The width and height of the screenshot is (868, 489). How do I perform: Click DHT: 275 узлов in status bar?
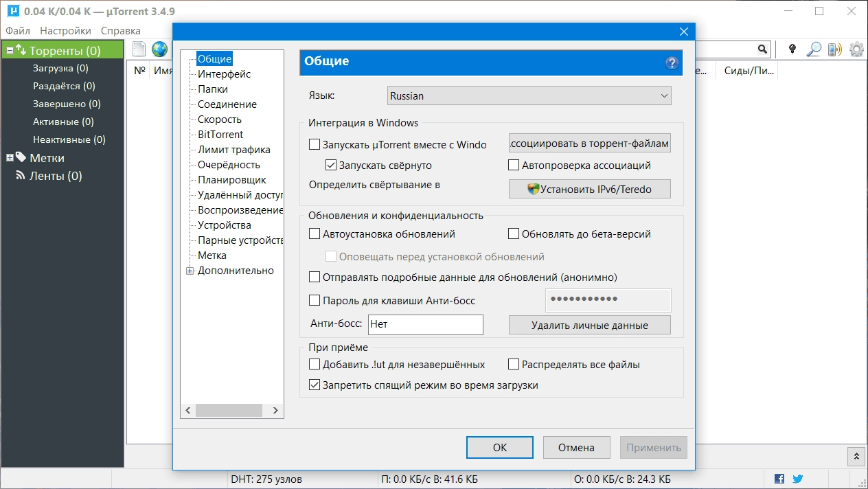click(266, 479)
